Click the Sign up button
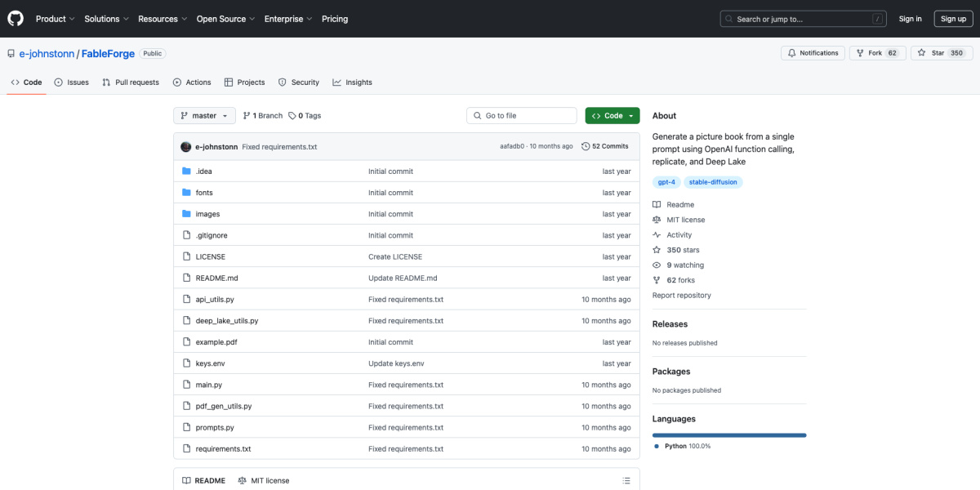Screen dimensions: 980x490 tap(953, 19)
